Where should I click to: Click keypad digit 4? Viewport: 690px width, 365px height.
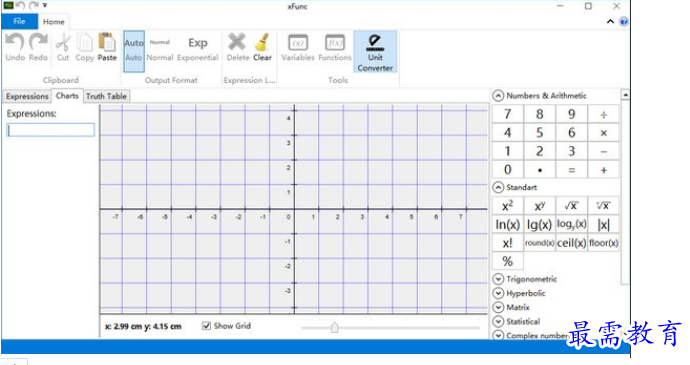[507, 133]
